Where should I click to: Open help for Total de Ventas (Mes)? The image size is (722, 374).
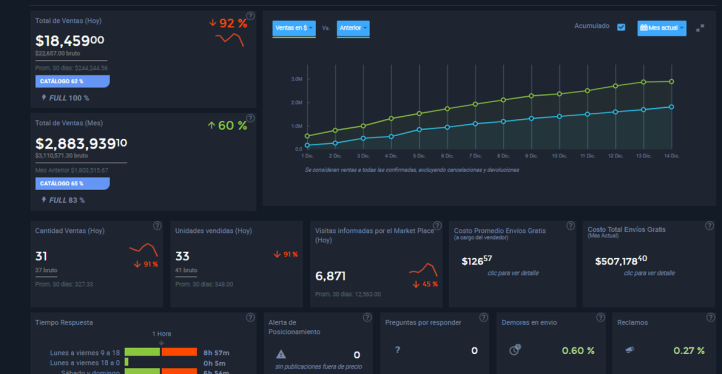[250, 118]
